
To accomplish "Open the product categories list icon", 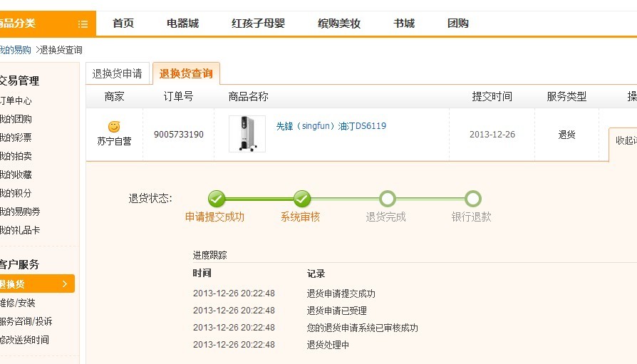I will click(83, 24).
